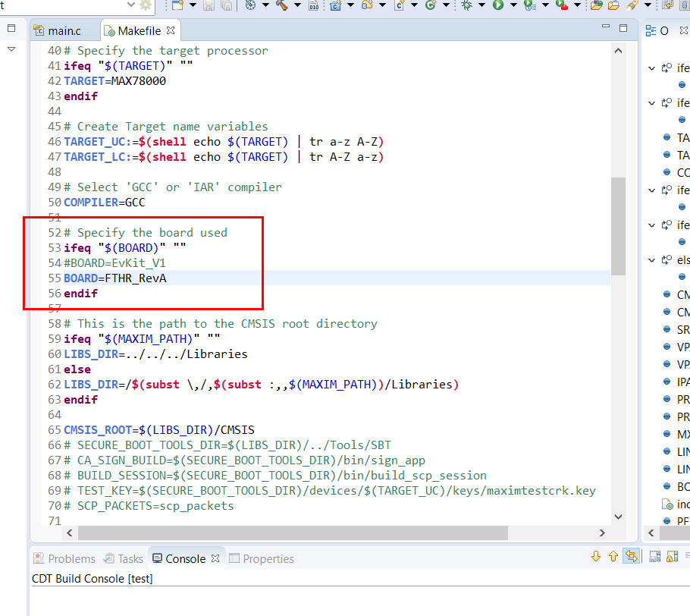This screenshot has height=616, width=690.
Task: Click the editor vertical scroll up arrow
Action: 618,51
